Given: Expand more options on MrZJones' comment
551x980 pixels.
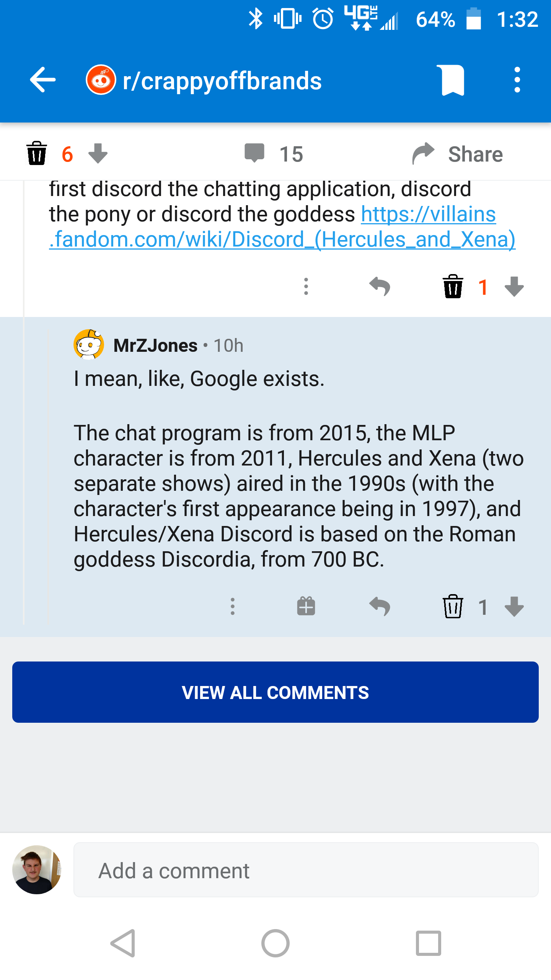Looking at the screenshot, I should tap(233, 607).
